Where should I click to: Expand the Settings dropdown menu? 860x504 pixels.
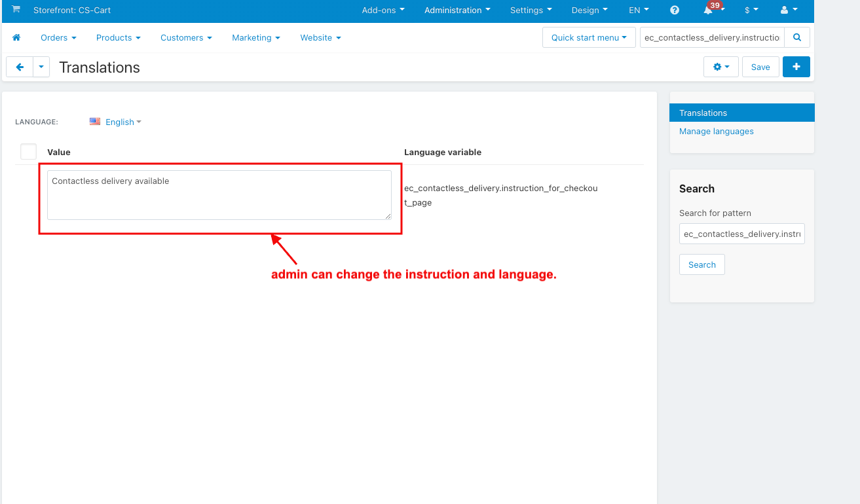[531, 10]
